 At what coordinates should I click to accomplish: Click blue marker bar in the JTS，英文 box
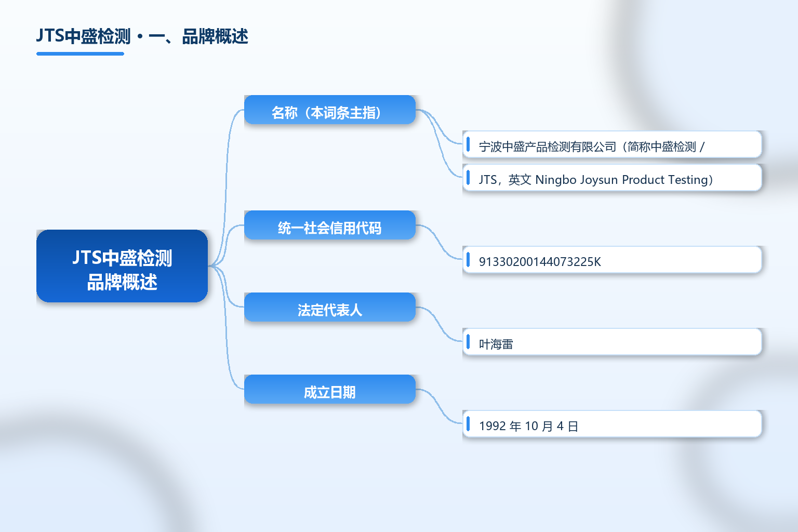tap(468, 177)
